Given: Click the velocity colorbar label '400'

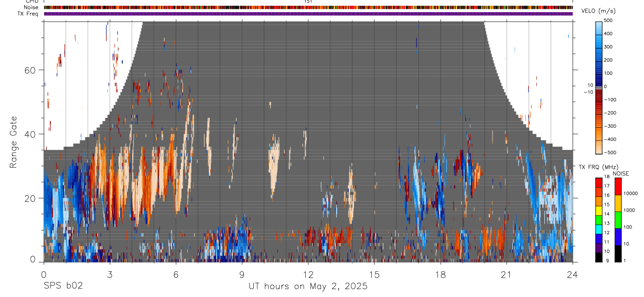Looking at the screenshot, I should pyautogui.click(x=609, y=34).
